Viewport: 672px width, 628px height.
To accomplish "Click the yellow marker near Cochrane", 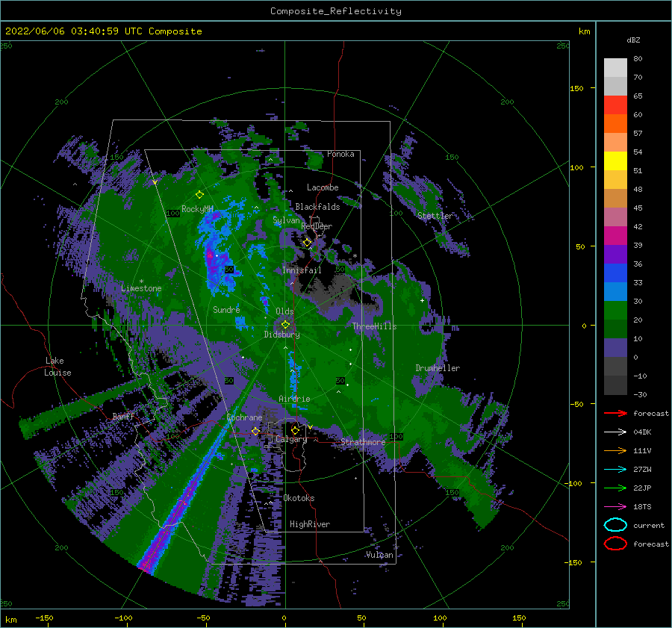I will pyautogui.click(x=255, y=431).
